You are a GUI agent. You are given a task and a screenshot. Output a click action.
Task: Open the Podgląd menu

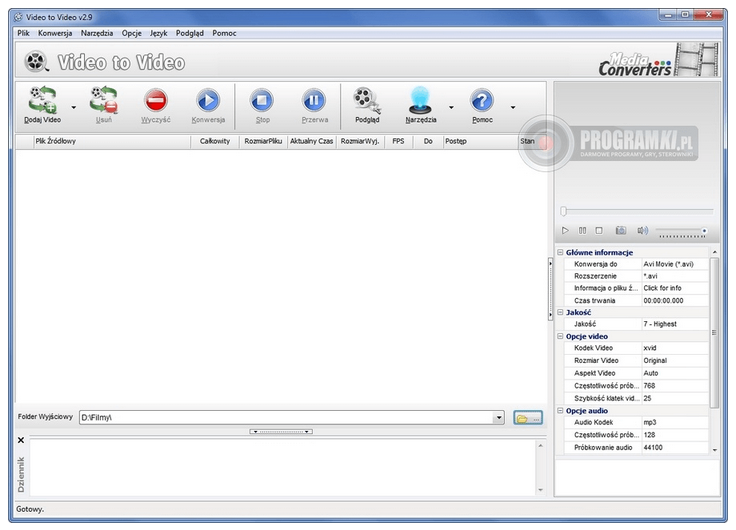pyautogui.click(x=190, y=33)
